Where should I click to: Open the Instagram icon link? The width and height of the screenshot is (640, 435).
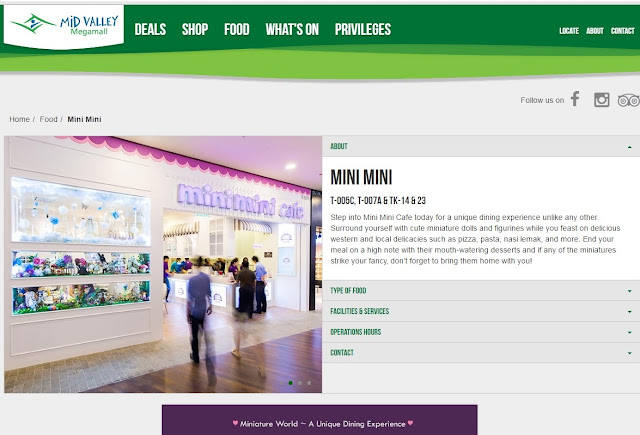click(602, 100)
